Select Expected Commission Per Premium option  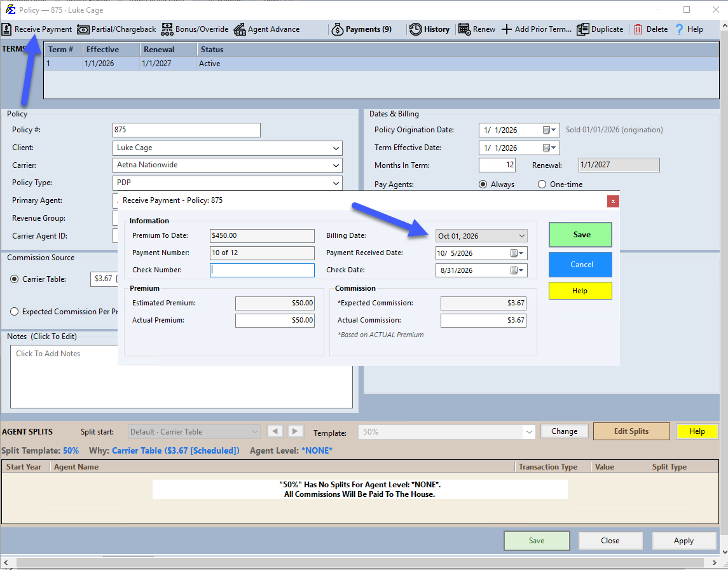point(15,312)
